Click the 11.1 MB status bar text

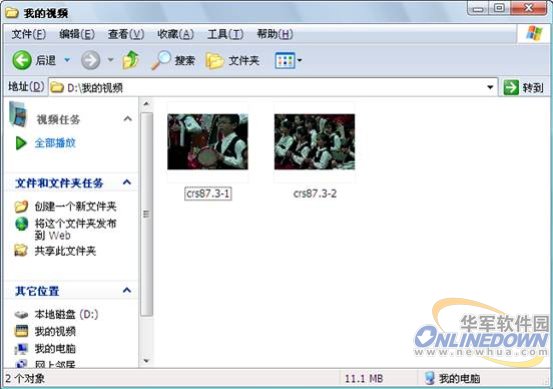point(364,379)
